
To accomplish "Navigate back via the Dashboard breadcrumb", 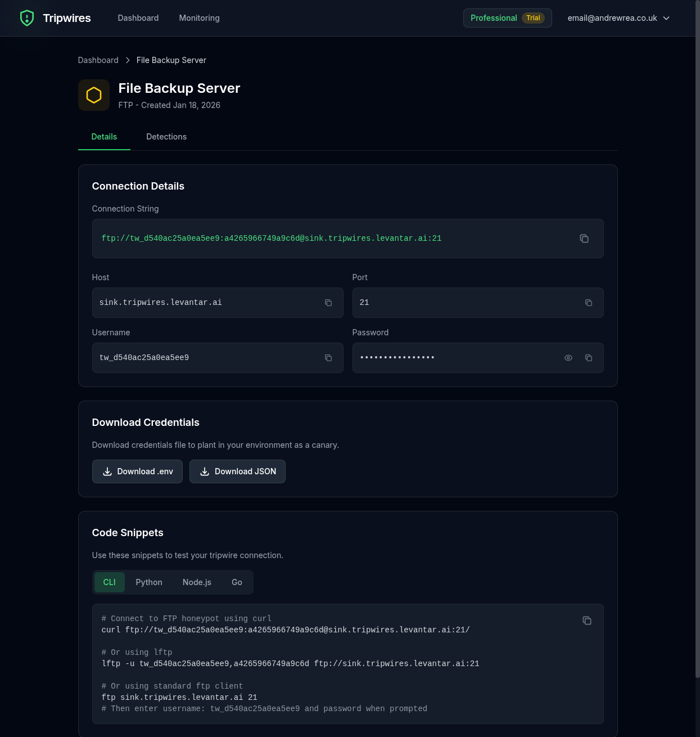I will click(98, 60).
